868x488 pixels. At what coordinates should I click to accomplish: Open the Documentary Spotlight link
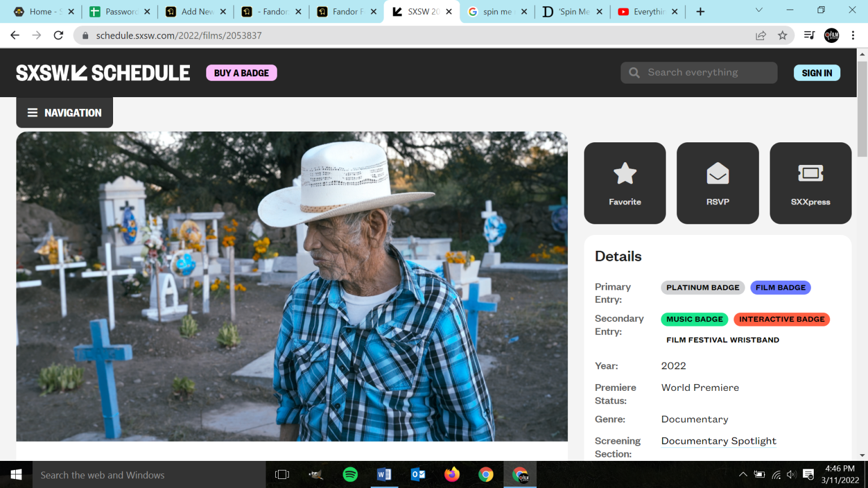click(718, 441)
